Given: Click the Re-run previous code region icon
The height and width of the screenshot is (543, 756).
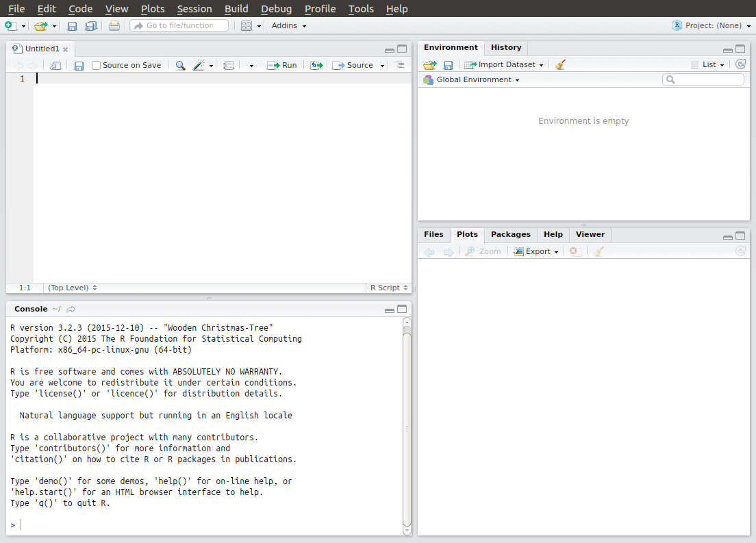Looking at the screenshot, I should coord(316,65).
